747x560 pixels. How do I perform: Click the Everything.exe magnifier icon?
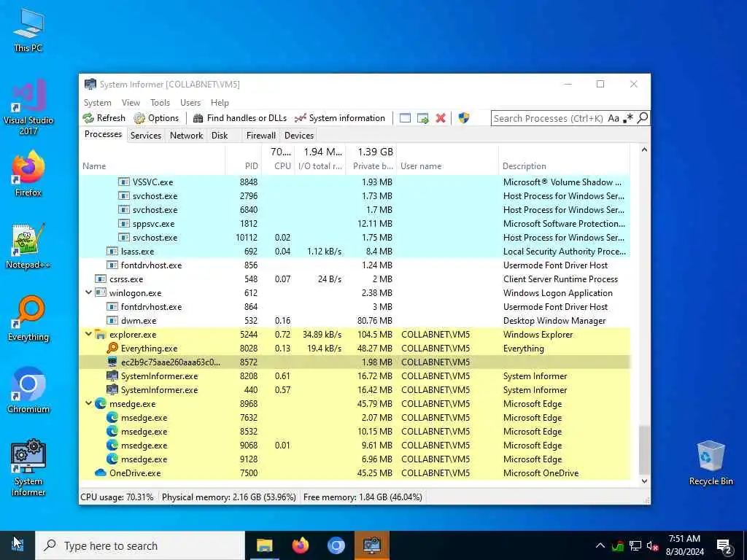coord(112,348)
